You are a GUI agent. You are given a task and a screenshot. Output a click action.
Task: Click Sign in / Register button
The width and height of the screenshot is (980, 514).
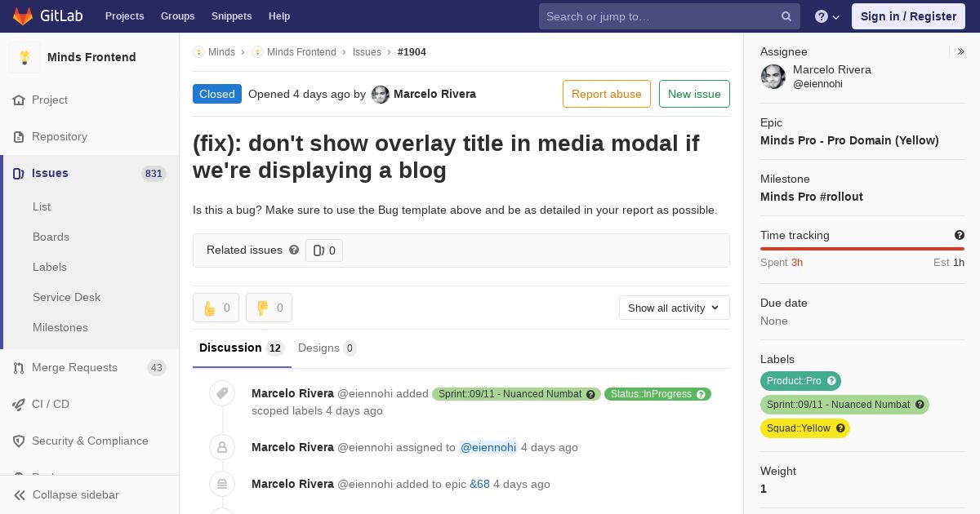tap(908, 16)
